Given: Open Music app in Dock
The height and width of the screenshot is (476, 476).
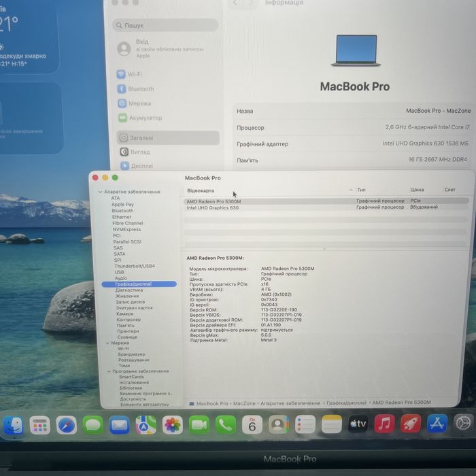Looking at the screenshot, I should [384, 423].
